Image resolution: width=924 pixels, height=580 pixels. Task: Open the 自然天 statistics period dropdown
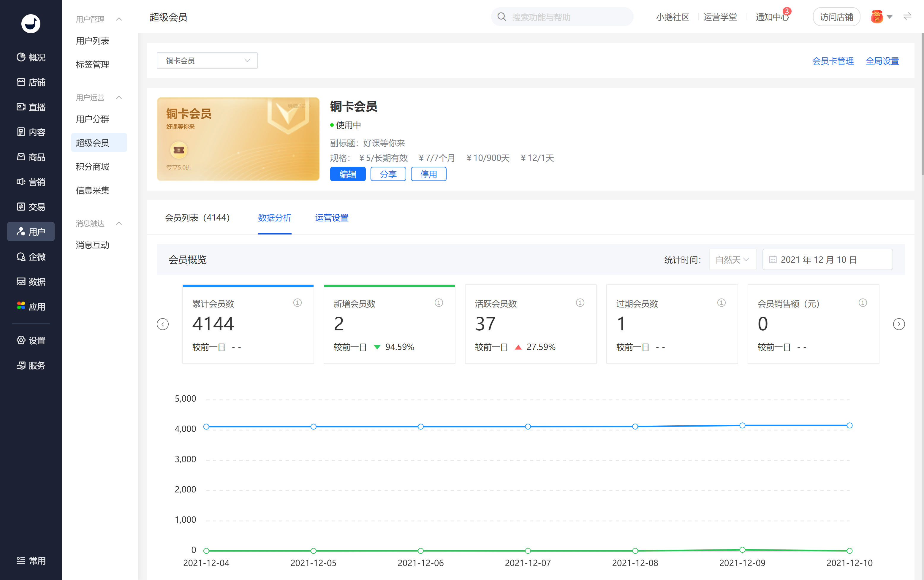pos(732,260)
